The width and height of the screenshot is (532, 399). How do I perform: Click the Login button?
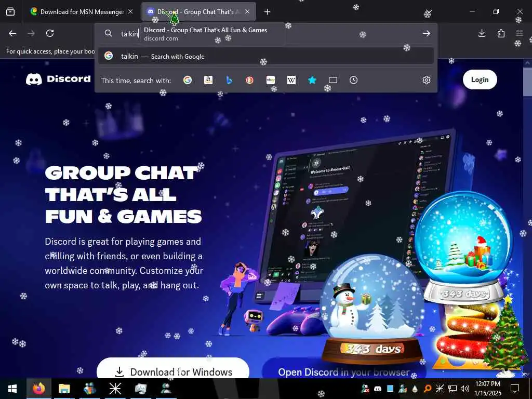[480, 79]
